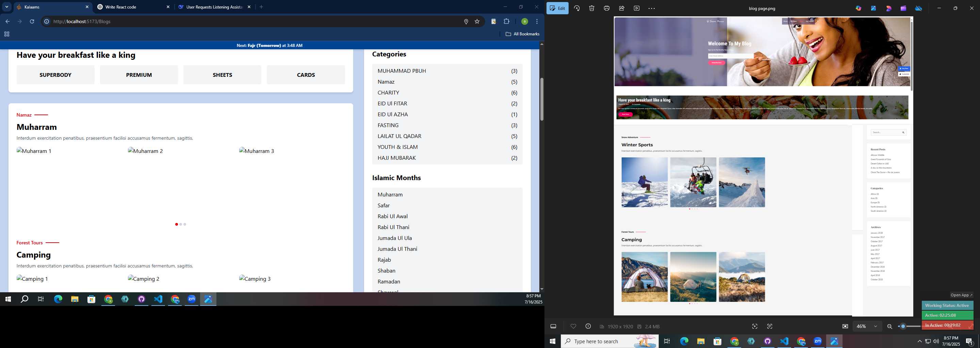The width and height of the screenshot is (980, 348).
Task: Open Chrome tab search dropdown arrow
Action: click(x=7, y=7)
